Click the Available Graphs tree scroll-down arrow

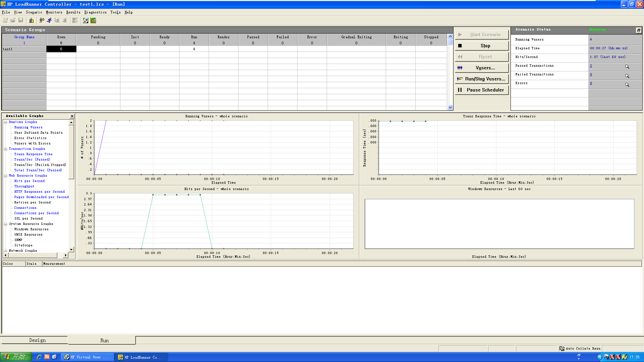(71, 249)
